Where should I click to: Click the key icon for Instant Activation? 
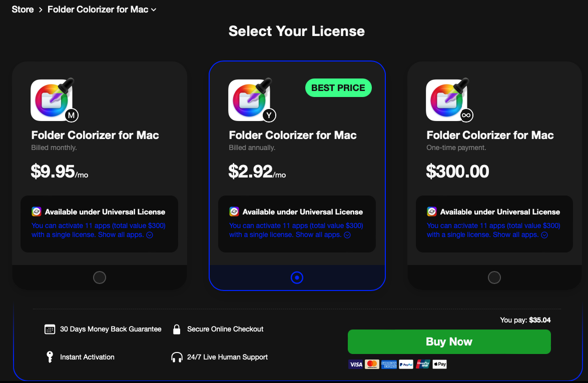coord(50,357)
